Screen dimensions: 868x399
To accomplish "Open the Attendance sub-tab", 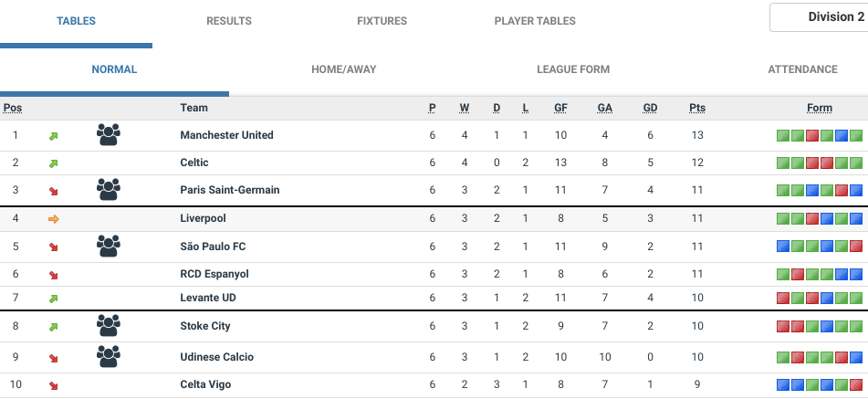I will tap(802, 69).
